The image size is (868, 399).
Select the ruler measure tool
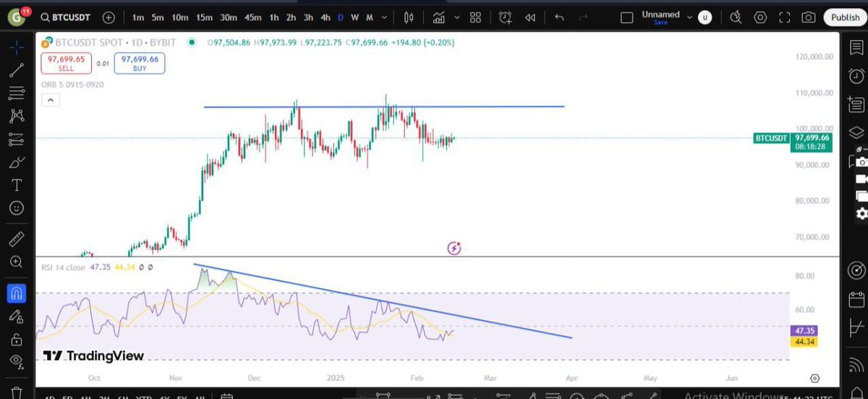click(x=17, y=238)
